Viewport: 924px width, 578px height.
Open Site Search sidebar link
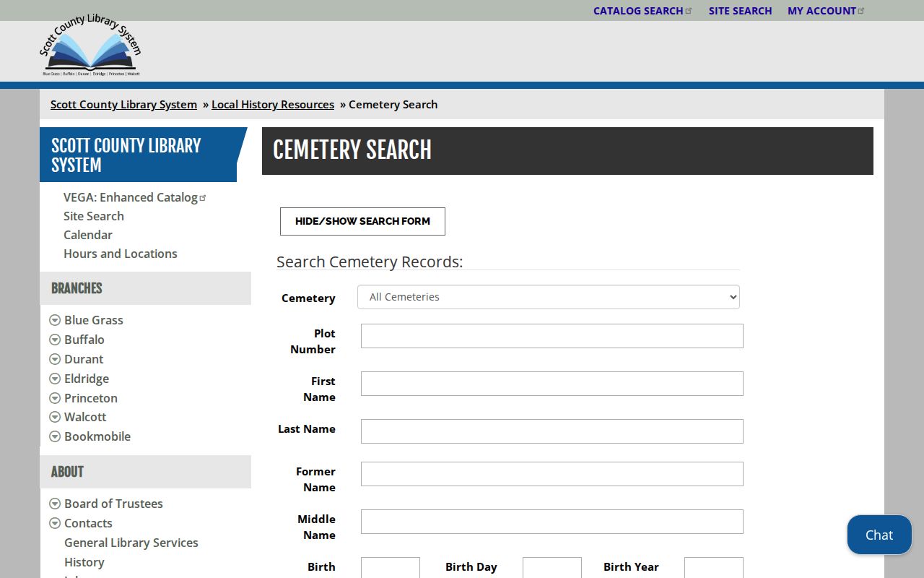coord(94,216)
